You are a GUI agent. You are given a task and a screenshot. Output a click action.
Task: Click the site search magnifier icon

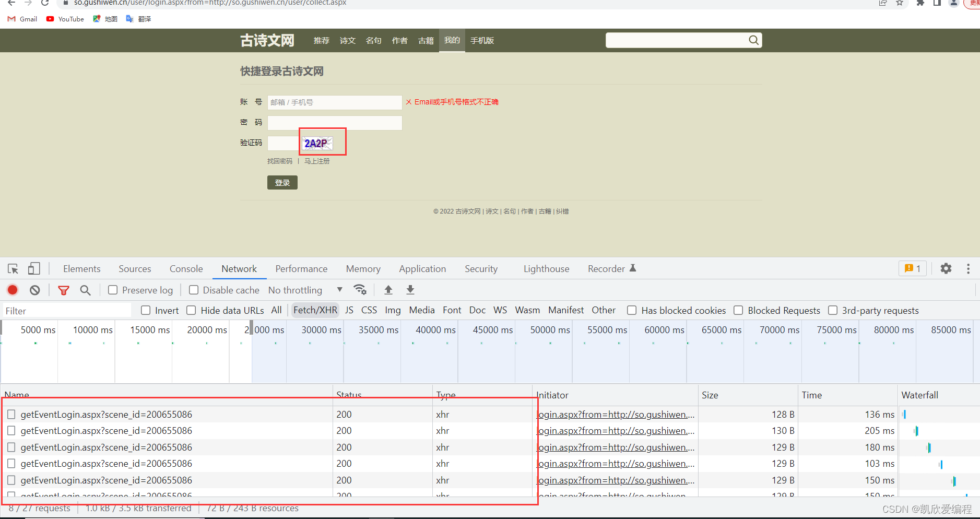tap(753, 40)
